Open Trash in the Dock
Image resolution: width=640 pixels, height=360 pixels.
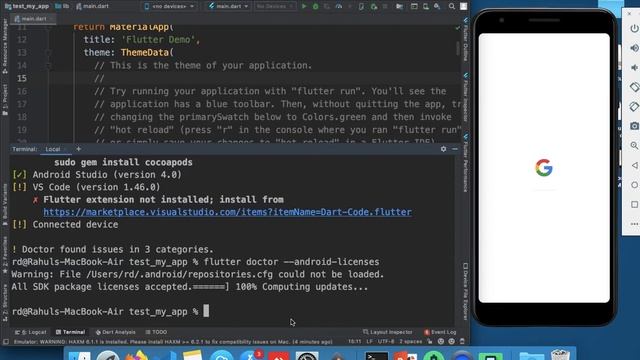click(x=560, y=354)
